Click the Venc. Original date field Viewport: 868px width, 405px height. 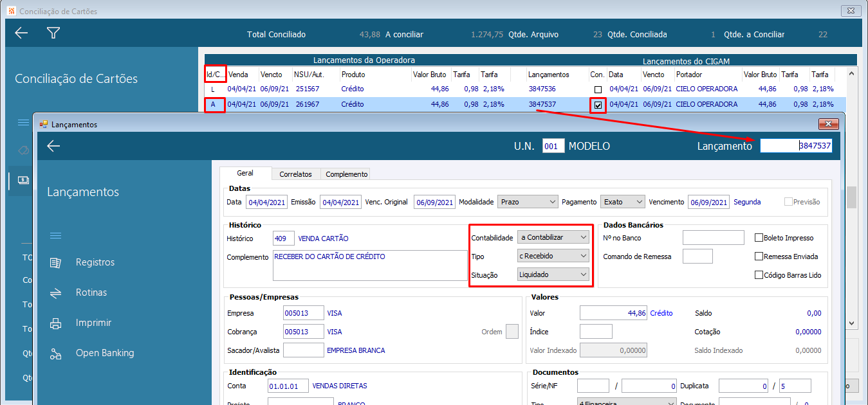(x=434, y=202)
